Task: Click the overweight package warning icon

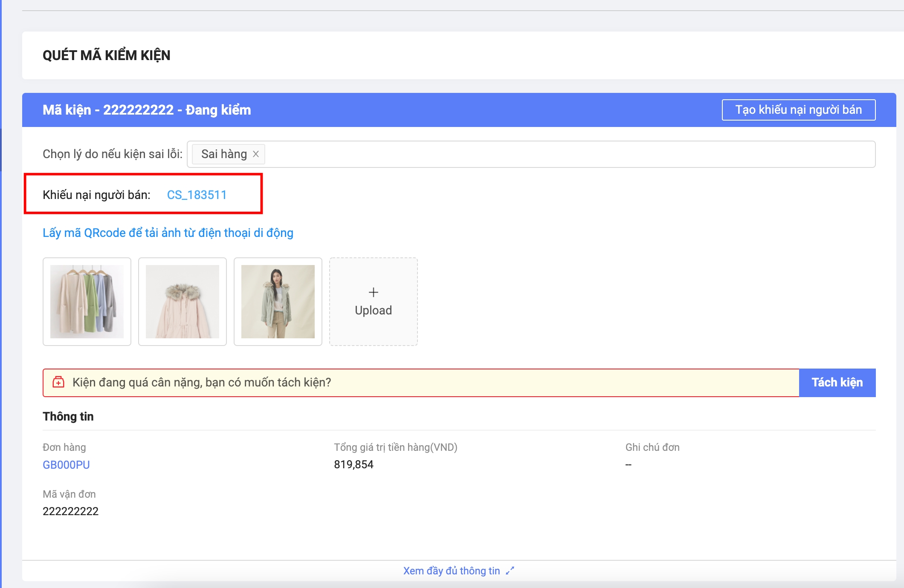Action: (58, 382)
